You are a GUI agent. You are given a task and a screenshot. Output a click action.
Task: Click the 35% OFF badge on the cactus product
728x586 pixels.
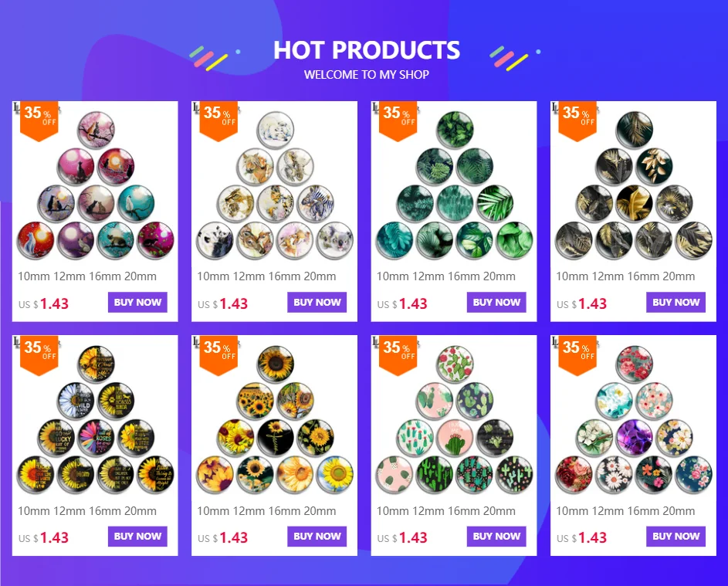click(x=398, y=355)
